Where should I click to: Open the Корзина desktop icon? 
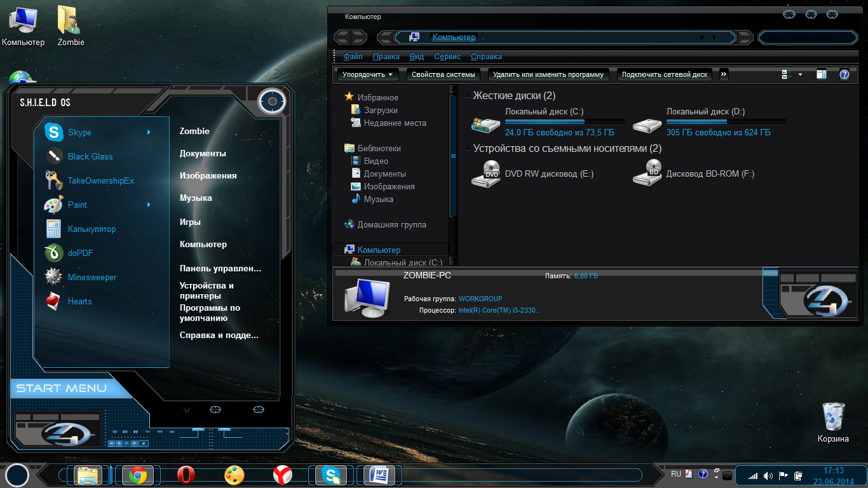click(x=833, y=422)
